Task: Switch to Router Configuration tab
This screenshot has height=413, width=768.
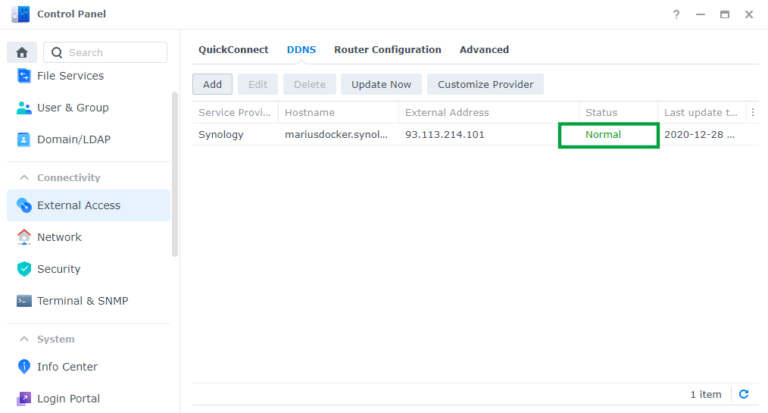Action: coord(387,49)
